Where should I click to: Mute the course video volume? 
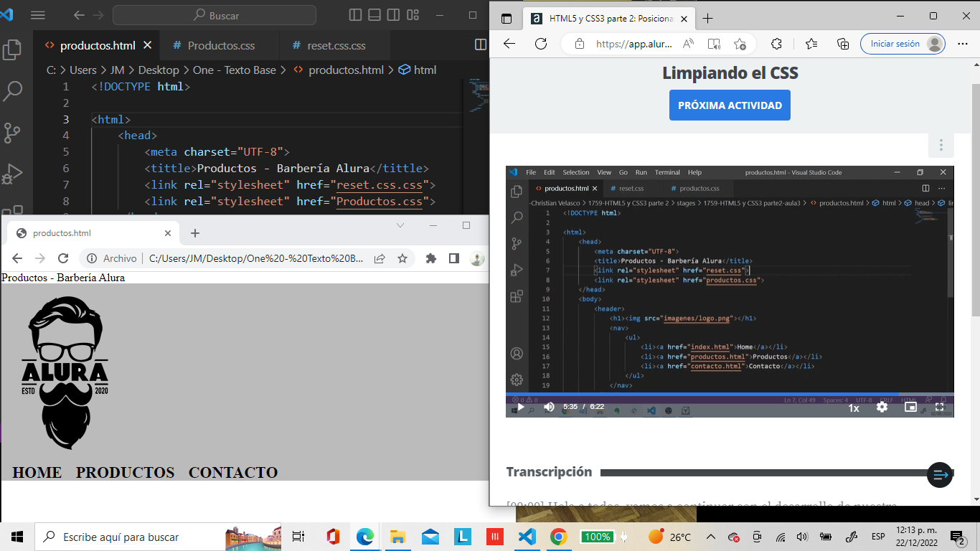click(549, 407)
